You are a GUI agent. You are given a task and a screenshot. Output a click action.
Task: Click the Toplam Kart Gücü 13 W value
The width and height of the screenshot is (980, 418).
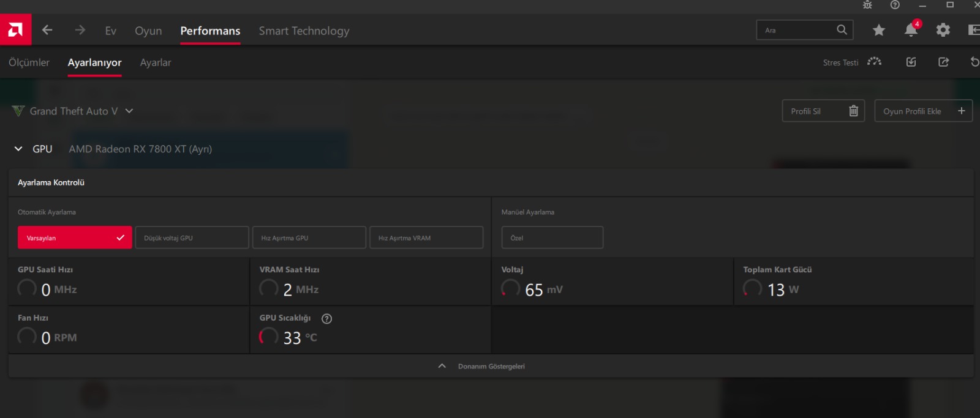[783, 289]
